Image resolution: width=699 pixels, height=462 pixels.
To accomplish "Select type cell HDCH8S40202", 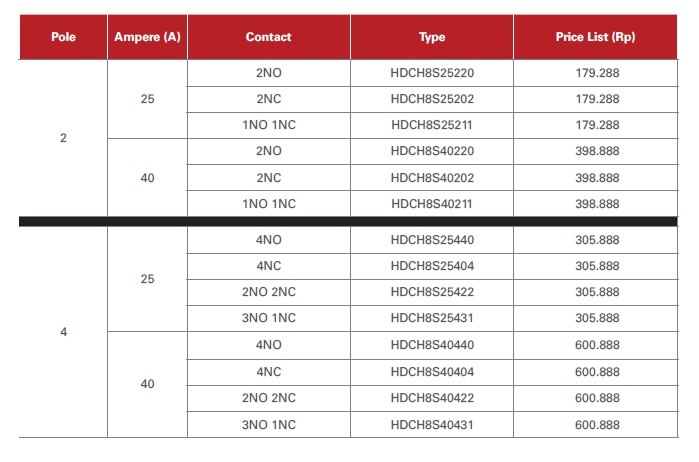I will coord(432,177).
